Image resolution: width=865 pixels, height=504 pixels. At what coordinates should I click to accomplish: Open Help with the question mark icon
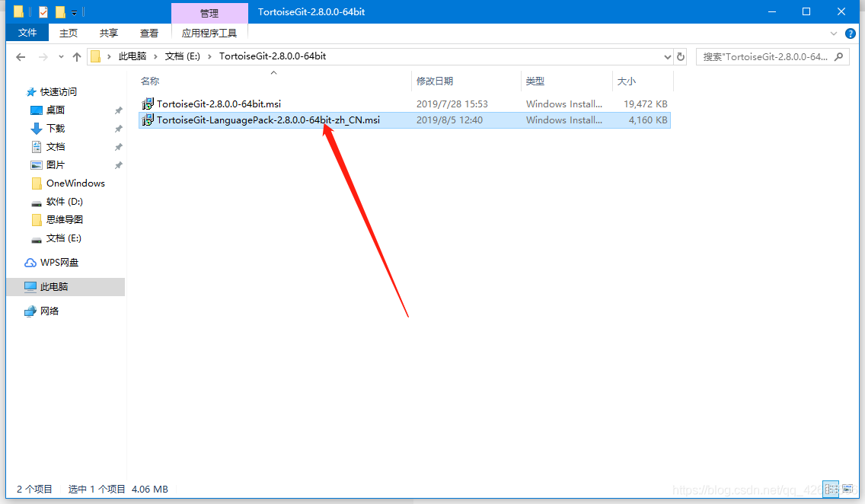point(851,33)
